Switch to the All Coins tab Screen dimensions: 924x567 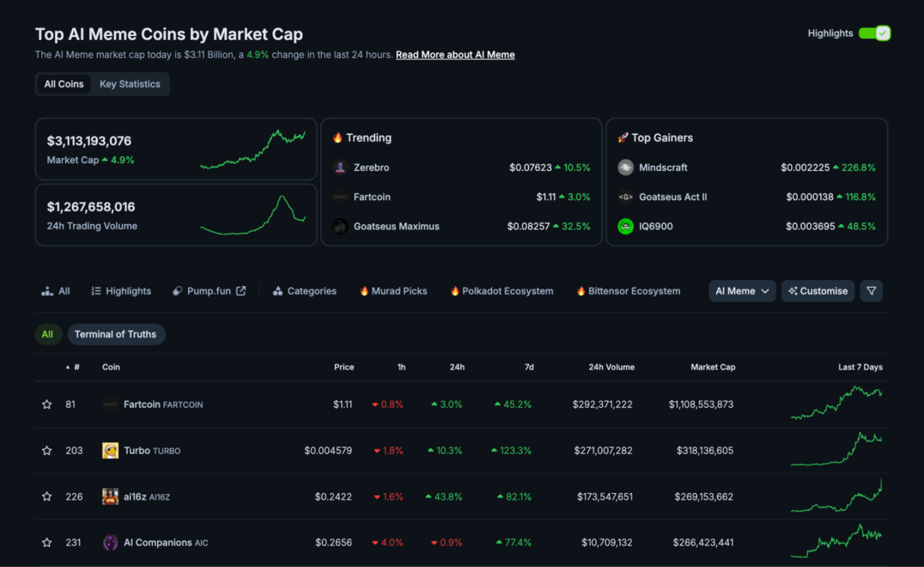coord(64,84)
